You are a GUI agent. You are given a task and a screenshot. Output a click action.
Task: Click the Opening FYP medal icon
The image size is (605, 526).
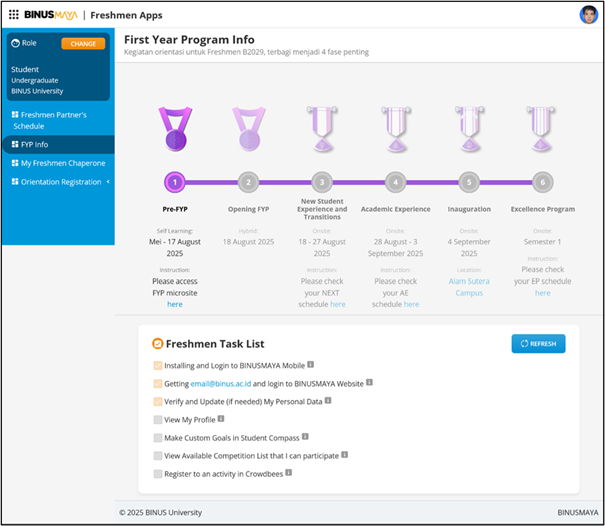pos(248,129)
